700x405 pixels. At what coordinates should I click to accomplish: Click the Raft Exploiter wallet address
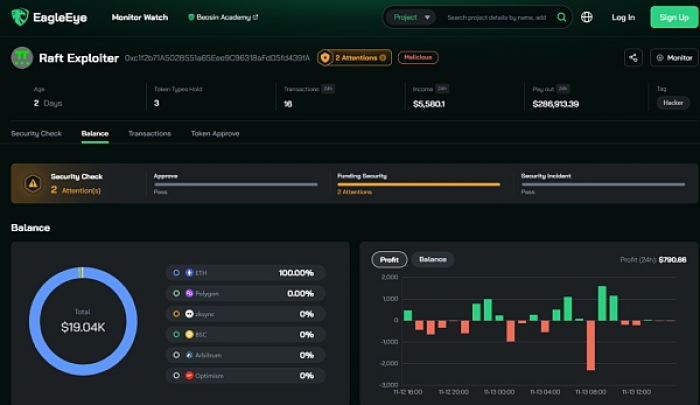point(217,58)
